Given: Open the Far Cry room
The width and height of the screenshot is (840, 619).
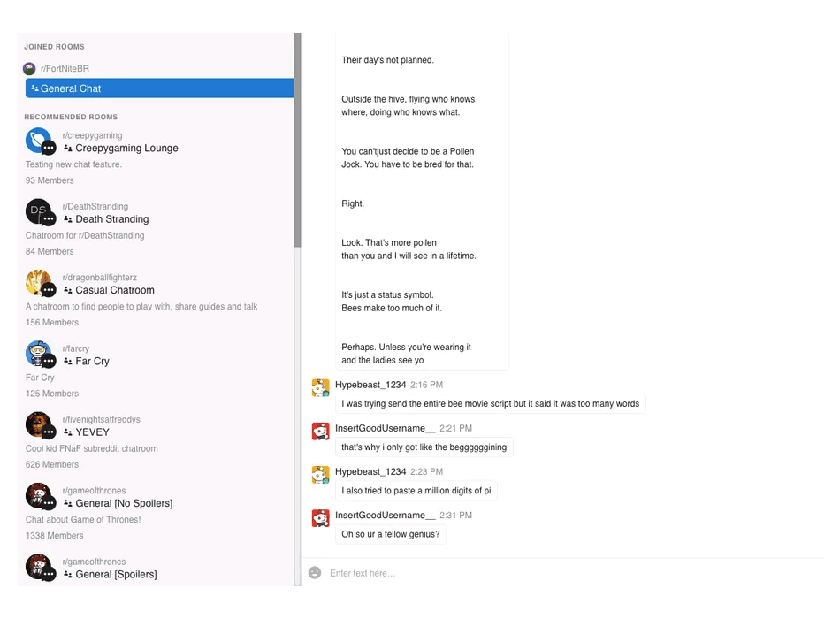Looking at the screenshot, I should pos(92,361).
